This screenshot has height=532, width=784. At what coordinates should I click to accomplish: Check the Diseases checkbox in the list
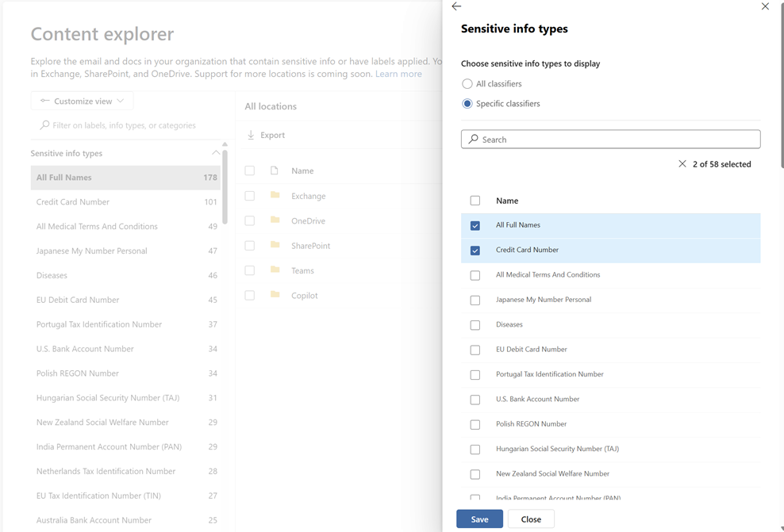(475, 324)
